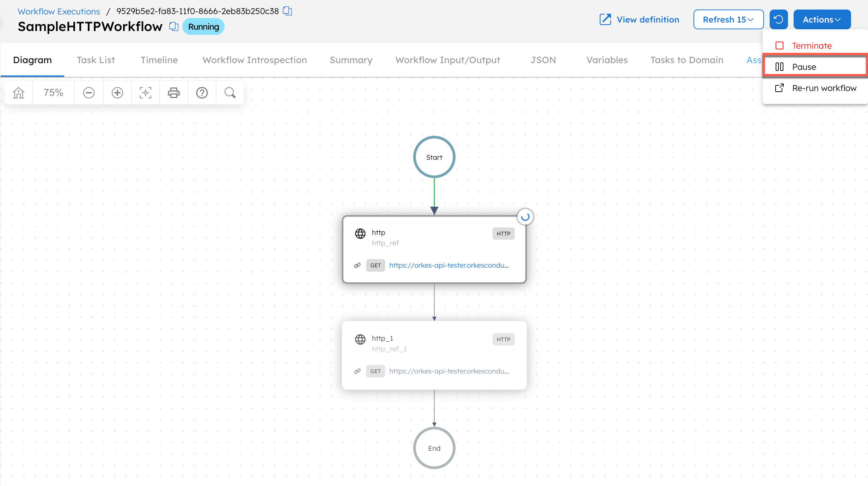Copy the SampleHTTPWorkflow name
Screen dimensions: 868x486
173,26
